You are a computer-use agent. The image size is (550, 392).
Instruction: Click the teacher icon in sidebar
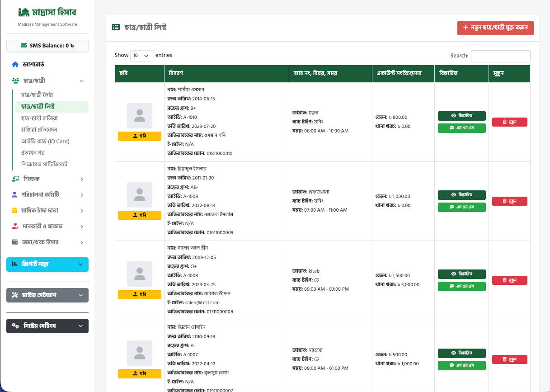(15, 179)
